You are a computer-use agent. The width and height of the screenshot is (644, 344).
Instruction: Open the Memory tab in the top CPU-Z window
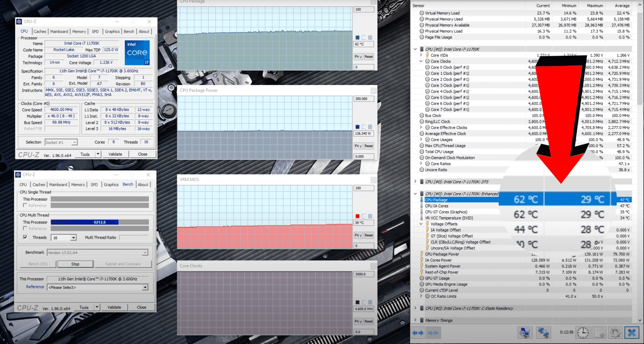coord(79,31)
